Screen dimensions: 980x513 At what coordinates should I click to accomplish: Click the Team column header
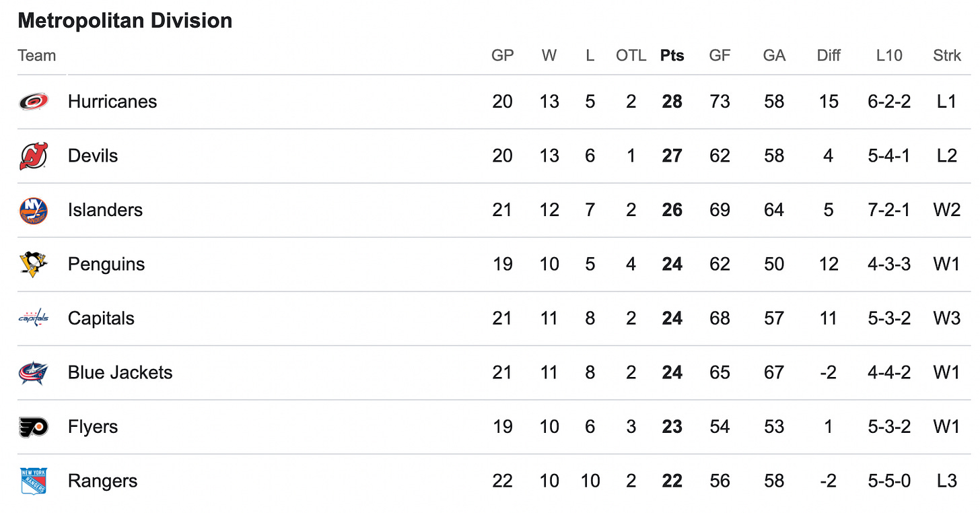[x=37, y=56]
